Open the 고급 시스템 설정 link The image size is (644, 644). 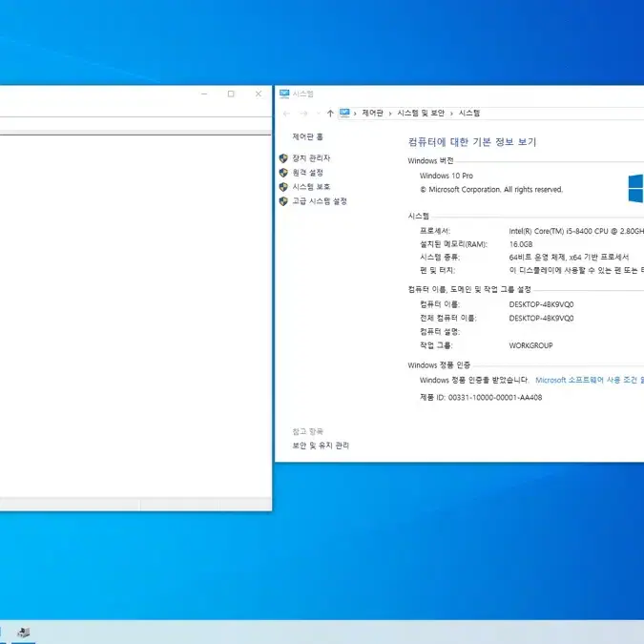320,201
